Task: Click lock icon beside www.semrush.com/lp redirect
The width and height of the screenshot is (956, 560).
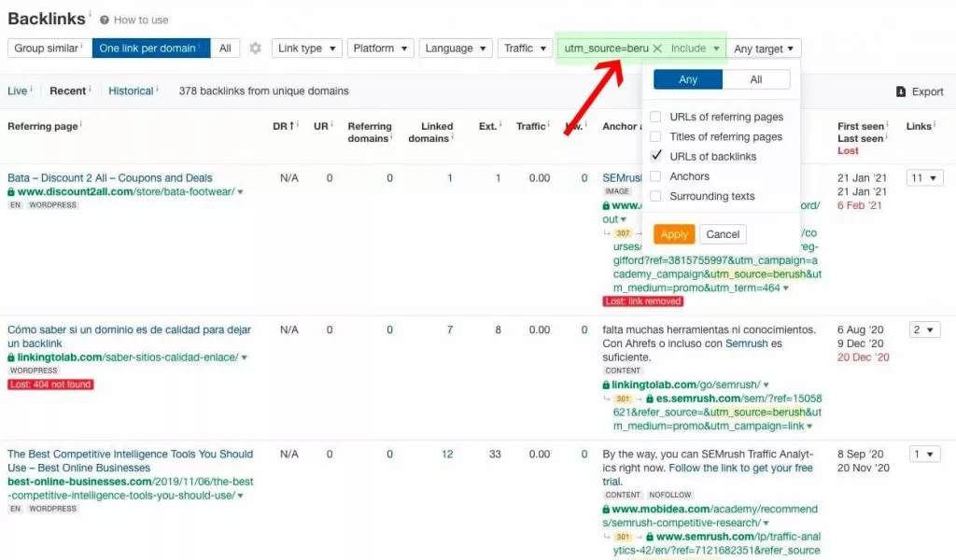Action: pos(650,537)
